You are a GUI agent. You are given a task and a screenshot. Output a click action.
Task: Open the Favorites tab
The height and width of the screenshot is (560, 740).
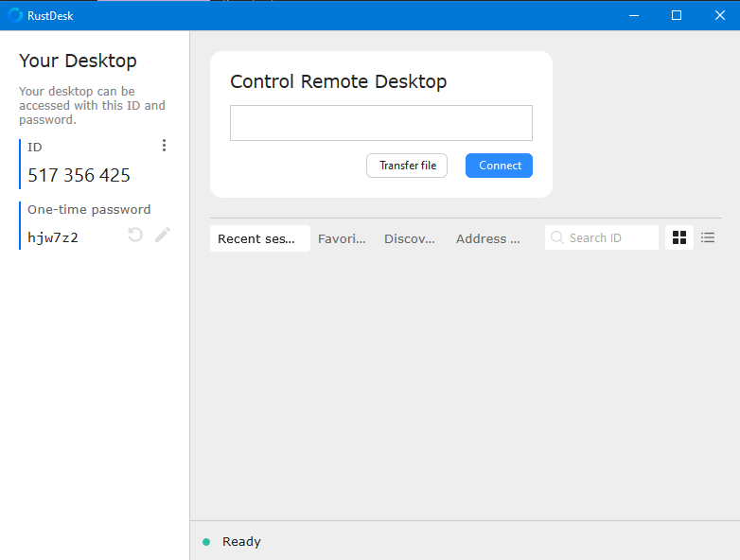(x=342, y=238)
